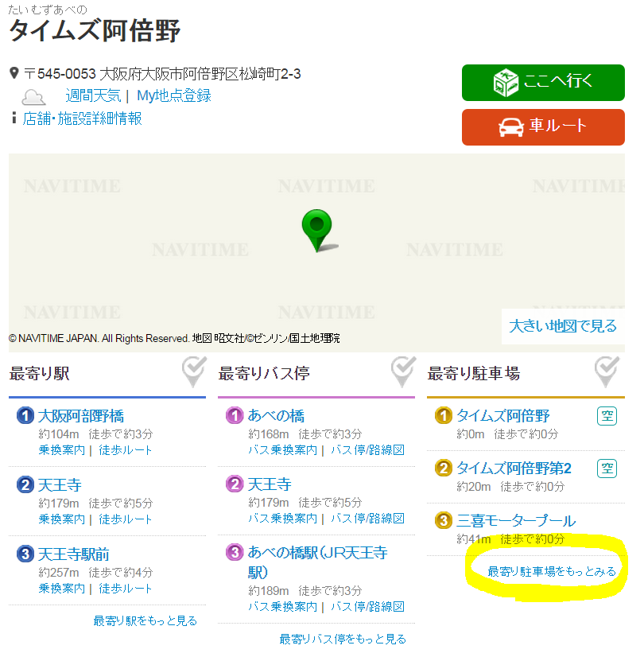The image size is (644, 661).
Task: Click number 2 badge beside station 天王寺
Action: [25, 484]
